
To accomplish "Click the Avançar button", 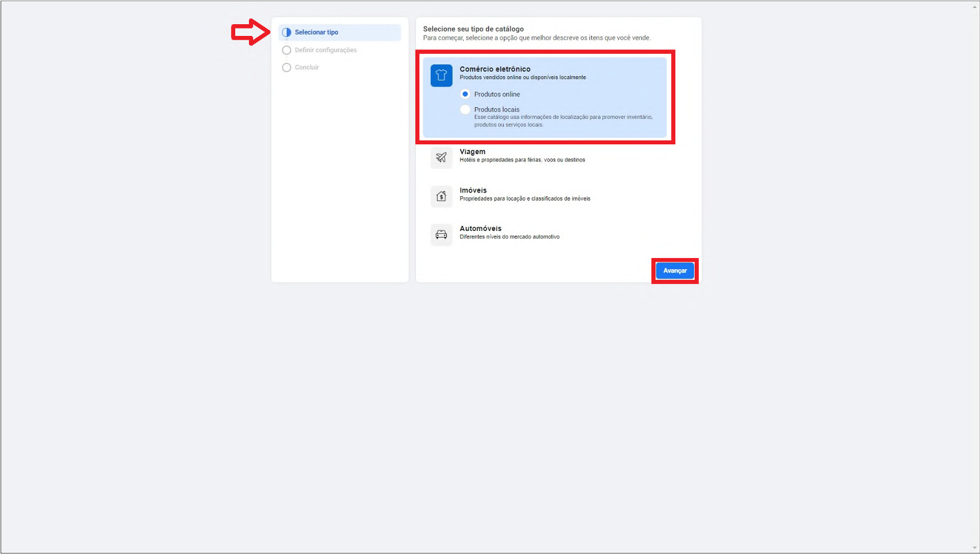I will tap(675, 271).
